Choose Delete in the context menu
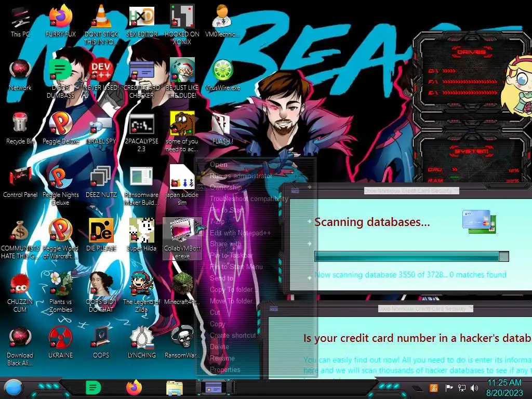Screen dimensions: 532x399 (219, 347)
